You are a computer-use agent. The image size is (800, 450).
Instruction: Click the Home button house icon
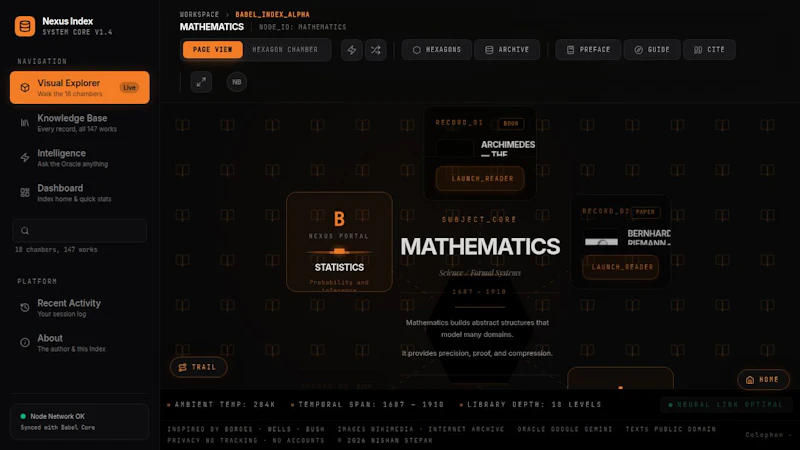[x=750, y=380]
